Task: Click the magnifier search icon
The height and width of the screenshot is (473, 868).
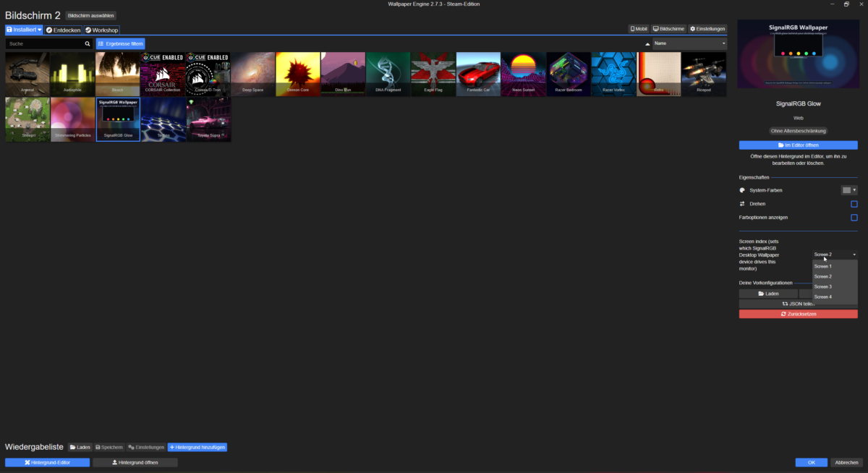Action: [88, 43]
